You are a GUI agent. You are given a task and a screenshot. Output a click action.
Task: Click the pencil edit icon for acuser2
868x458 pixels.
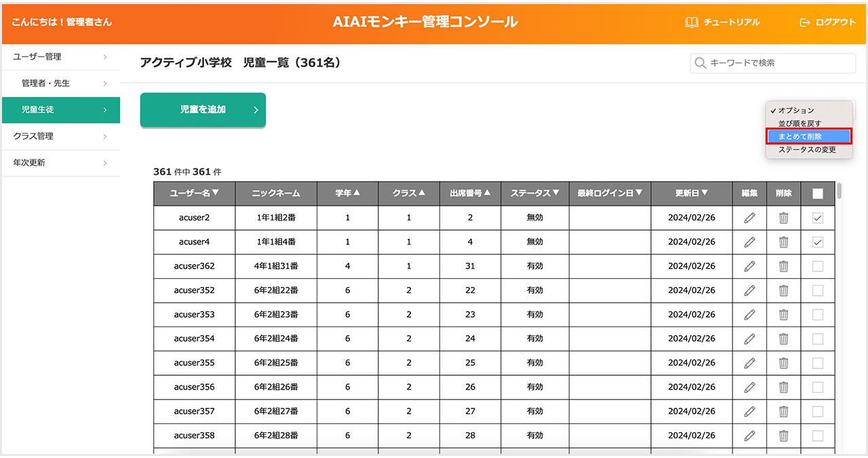pyautogui.click(x=749, y=218)
